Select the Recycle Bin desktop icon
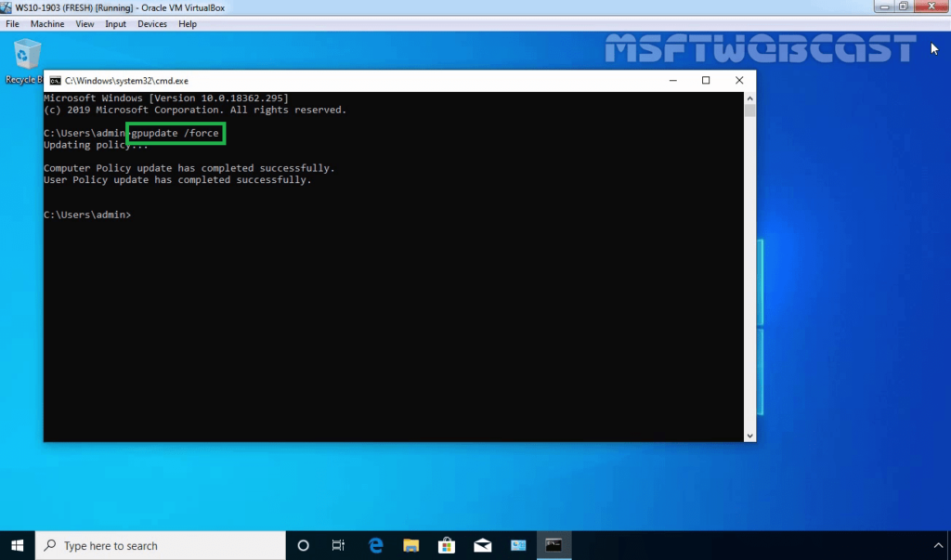This screenshot has height=560, width=951. [24, 60]
